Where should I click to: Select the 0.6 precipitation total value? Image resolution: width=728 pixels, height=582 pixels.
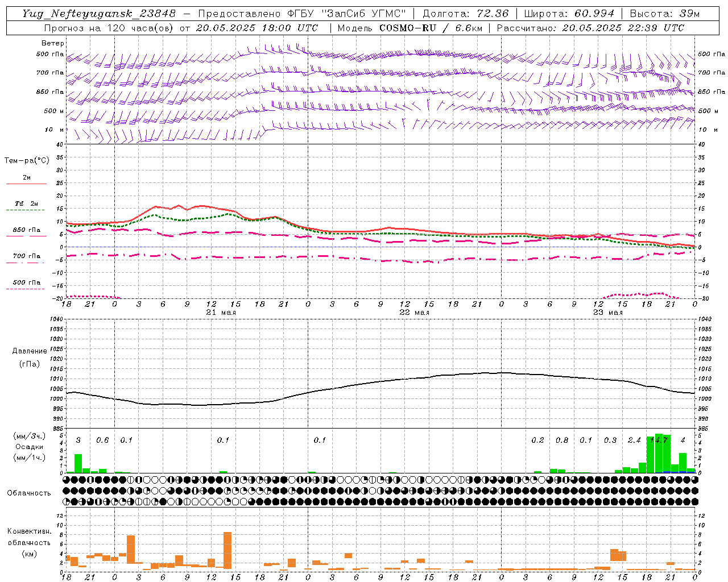(x=102, y=440)
